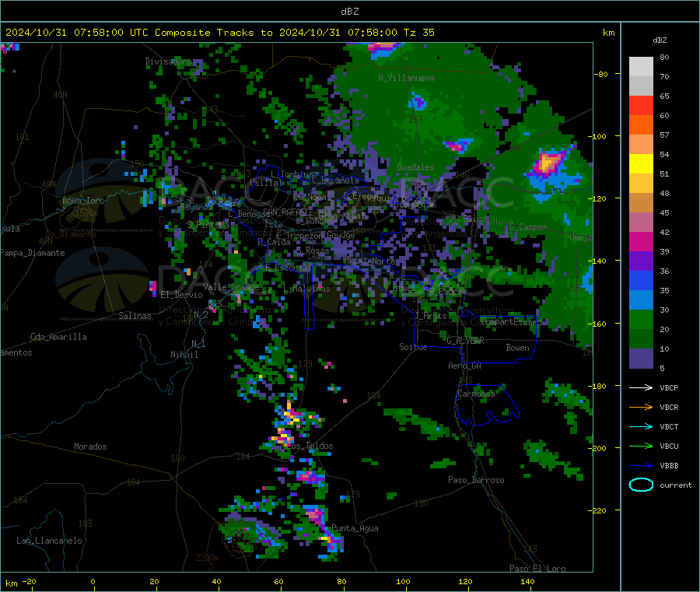
Task: Click the 'Paso_Barroso' map label
Action: (x=476, y=480)
